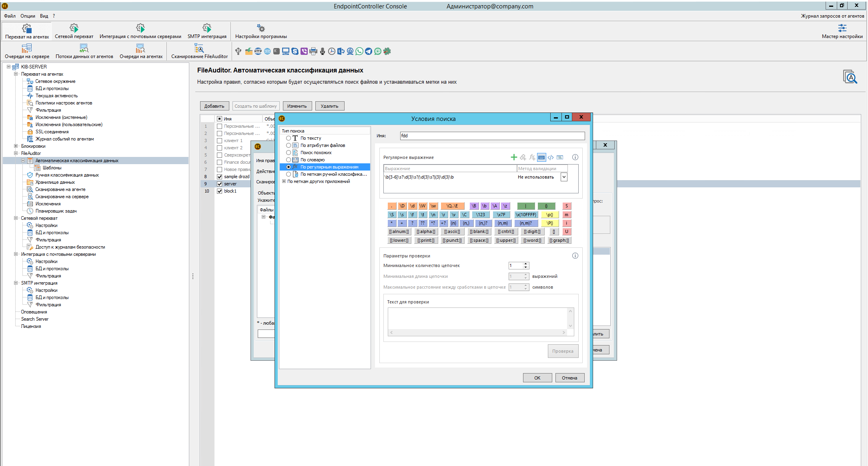Click green plus to add regular expression
868x466 pixels.
tap(514, 157)
